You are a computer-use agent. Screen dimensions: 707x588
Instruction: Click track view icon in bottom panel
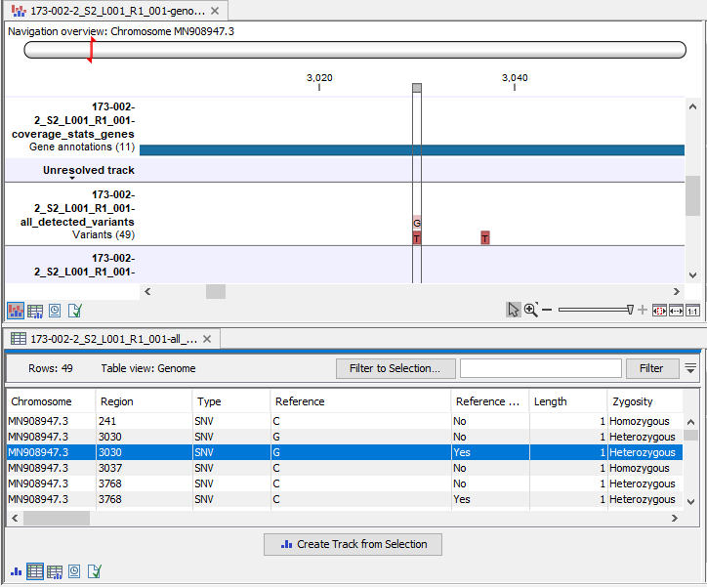16,571
